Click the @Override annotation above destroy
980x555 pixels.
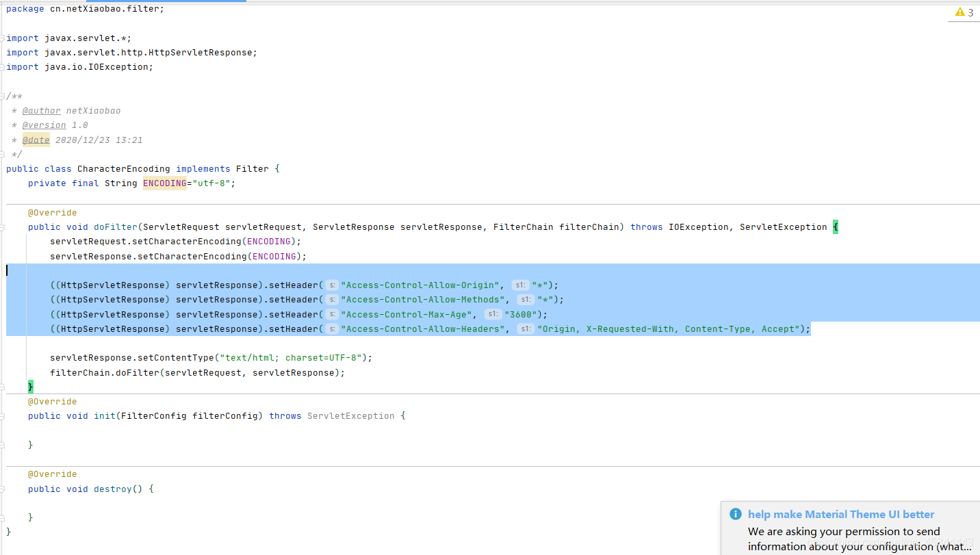click(x=53, y=474)
